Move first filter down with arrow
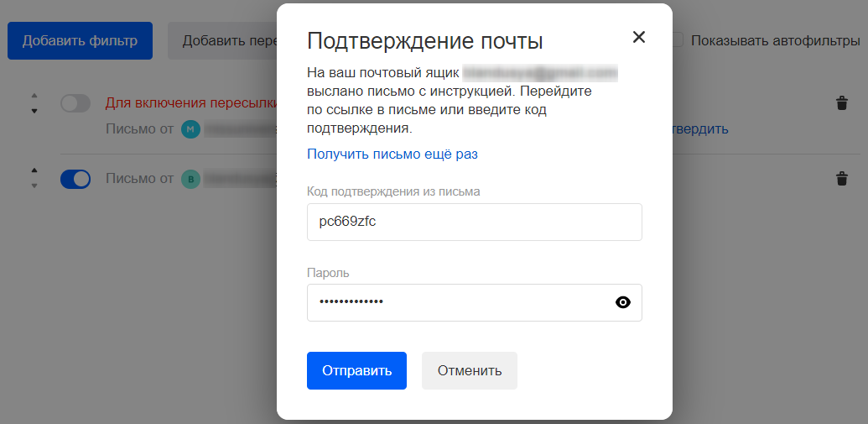 coord(34,111)
